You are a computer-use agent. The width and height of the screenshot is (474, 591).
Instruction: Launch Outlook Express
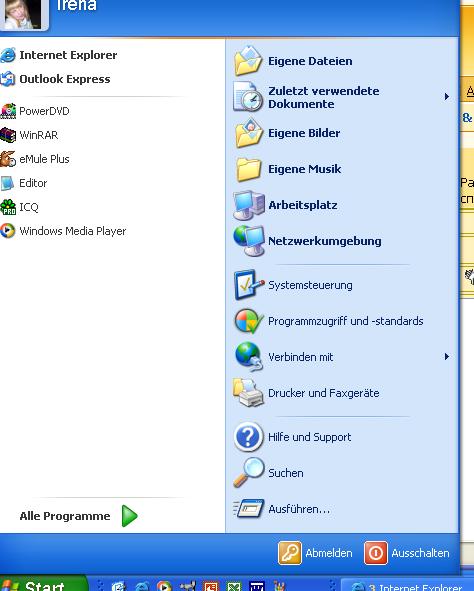56,79
